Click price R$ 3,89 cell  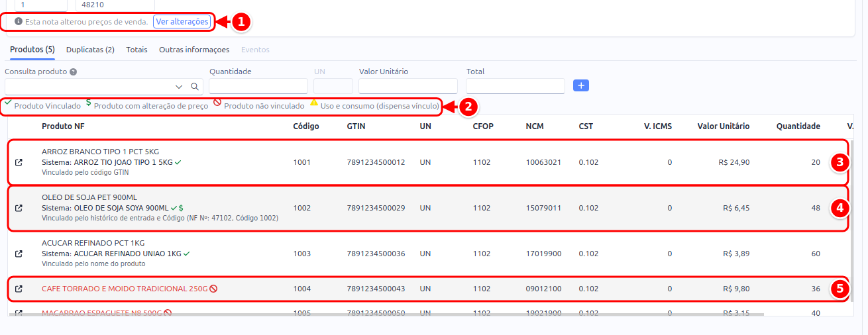(x=736, y=254)
